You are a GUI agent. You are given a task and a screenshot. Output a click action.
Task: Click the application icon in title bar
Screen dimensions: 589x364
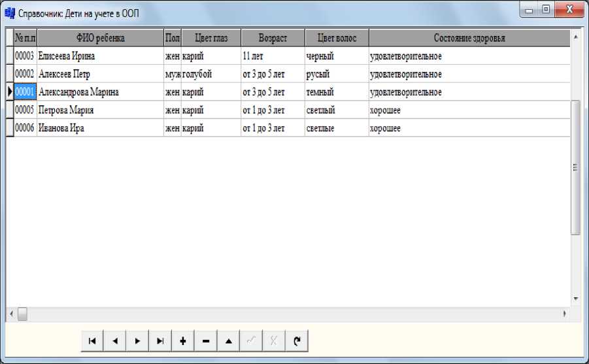click(x=10, y=13)
